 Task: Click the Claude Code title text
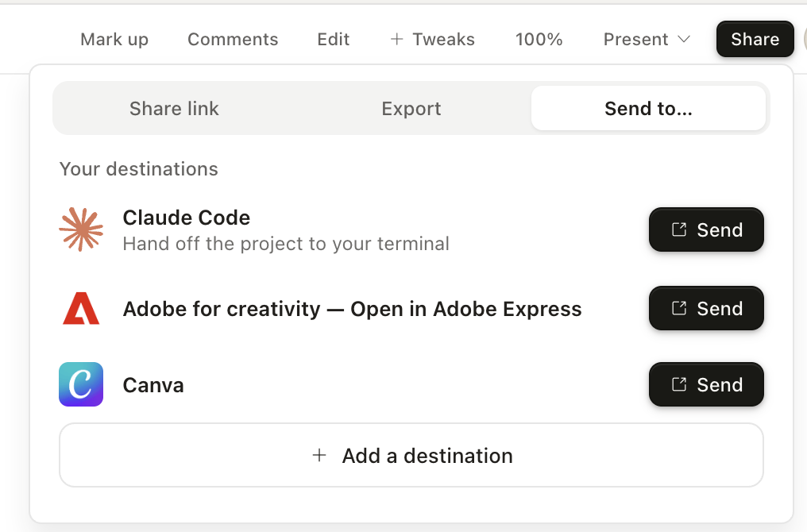pos(187,218)
